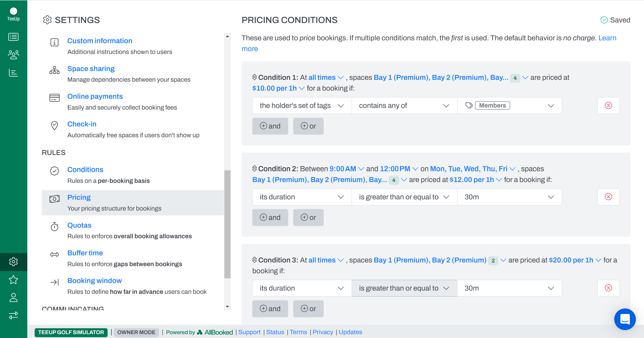The width and height of the screenshot is (644, 338).
Task: Click the star (reviews) sidebar icon
Action: 13,280
